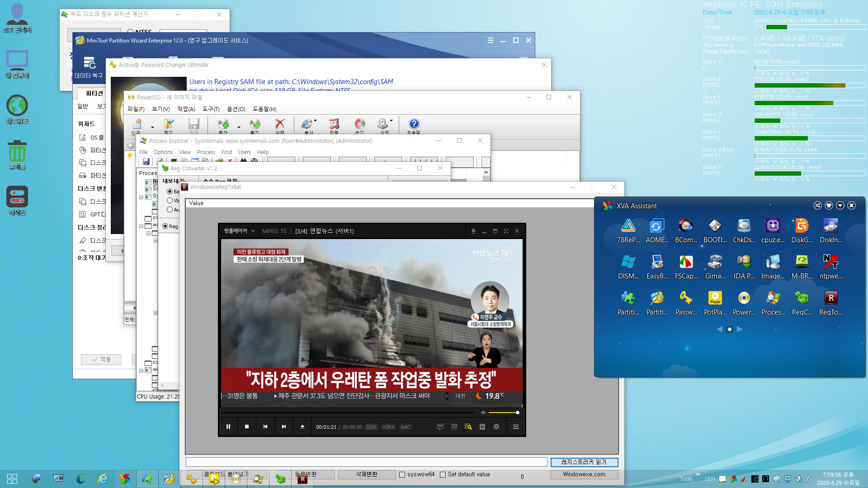Open RegToBat in XVA Assistant
This screenshot has width=868, height=488.
[830, 303]
